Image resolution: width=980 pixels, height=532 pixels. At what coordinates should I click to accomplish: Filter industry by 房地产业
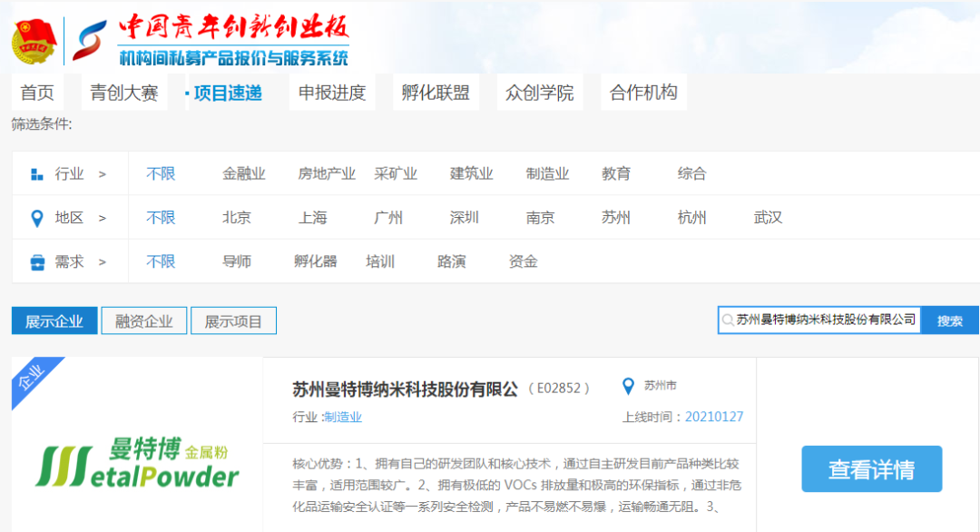pos(327,173)
